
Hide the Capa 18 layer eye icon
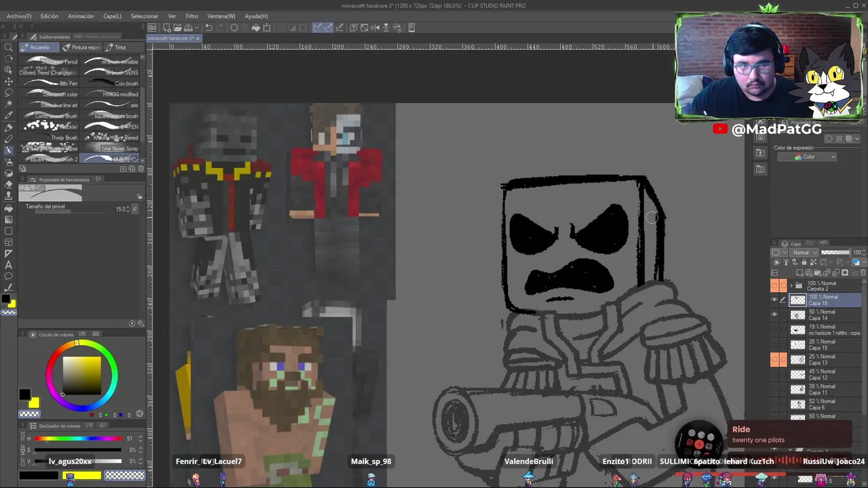[774, 300]
